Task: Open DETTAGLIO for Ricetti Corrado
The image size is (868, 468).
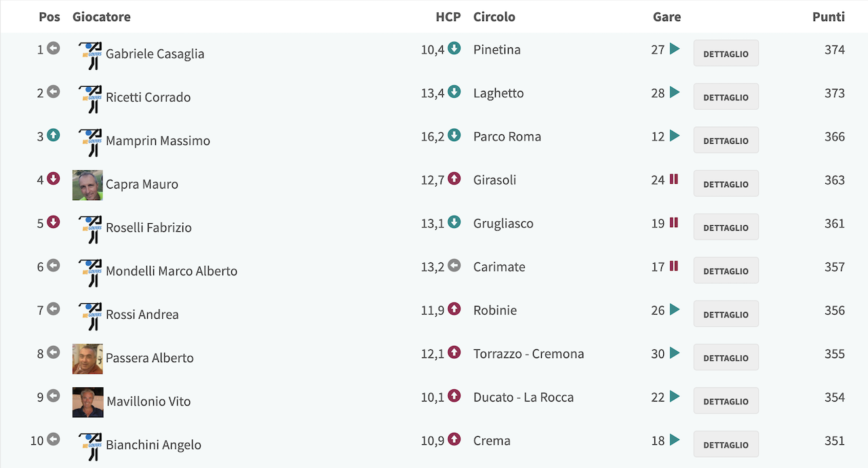Action: click(x=726, y=97)
